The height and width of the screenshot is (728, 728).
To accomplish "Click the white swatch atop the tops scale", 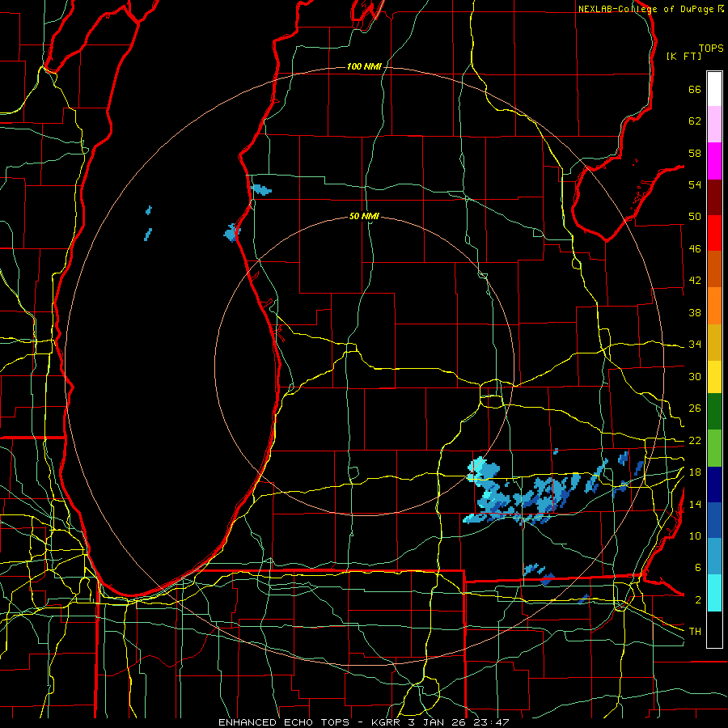I will 714,89.
